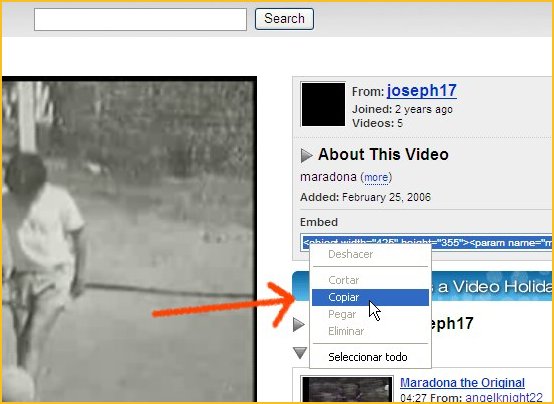
Task: Click the Search button
Action: pyautogui.click(x=284, y=19)
